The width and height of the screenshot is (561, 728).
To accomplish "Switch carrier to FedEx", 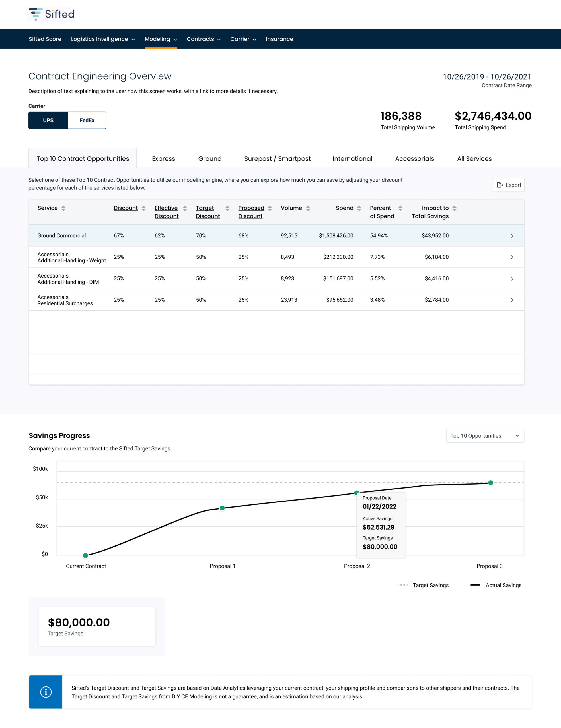I will 87,120.
